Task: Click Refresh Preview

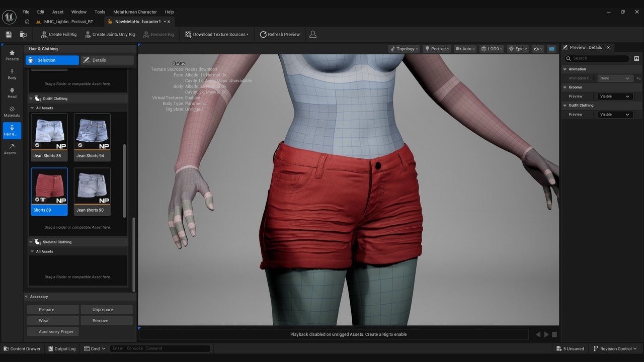Action: pyautogui.click(x=280, y=34)
